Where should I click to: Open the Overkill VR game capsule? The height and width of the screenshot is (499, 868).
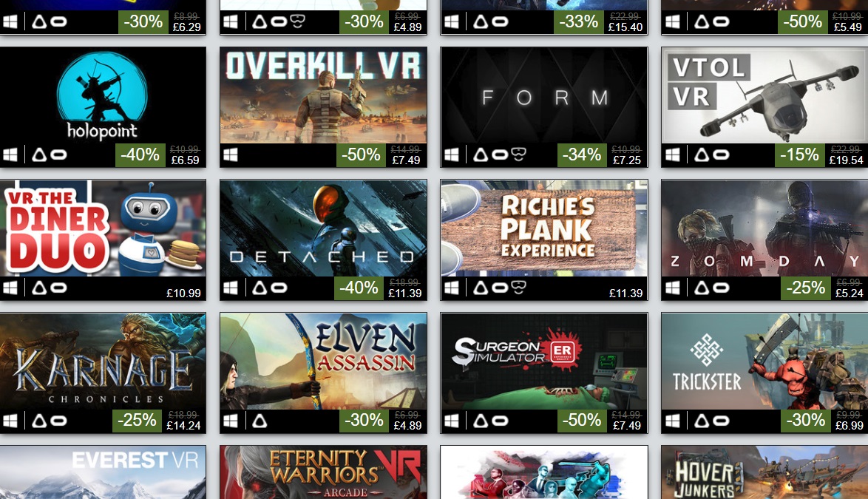323,95
